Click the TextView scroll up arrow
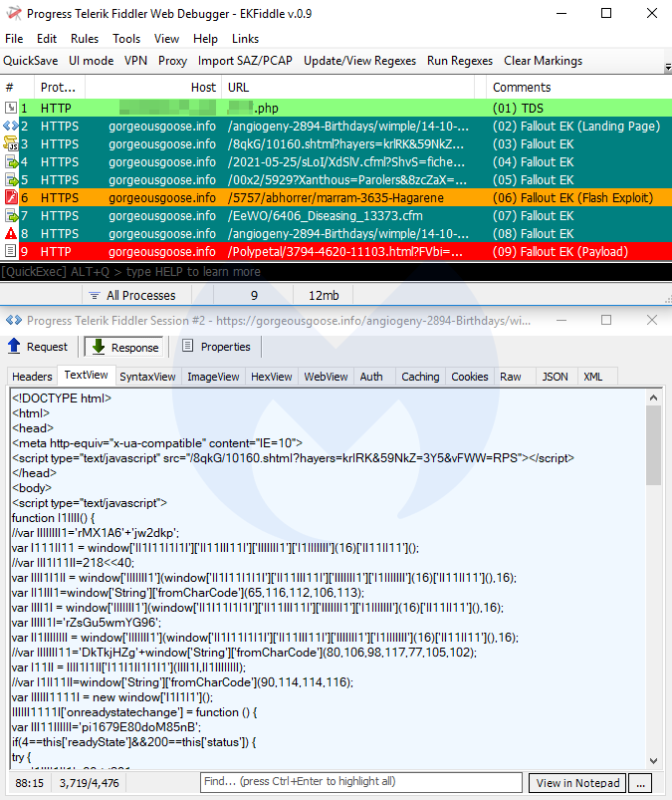 click(x=654, y=398)
